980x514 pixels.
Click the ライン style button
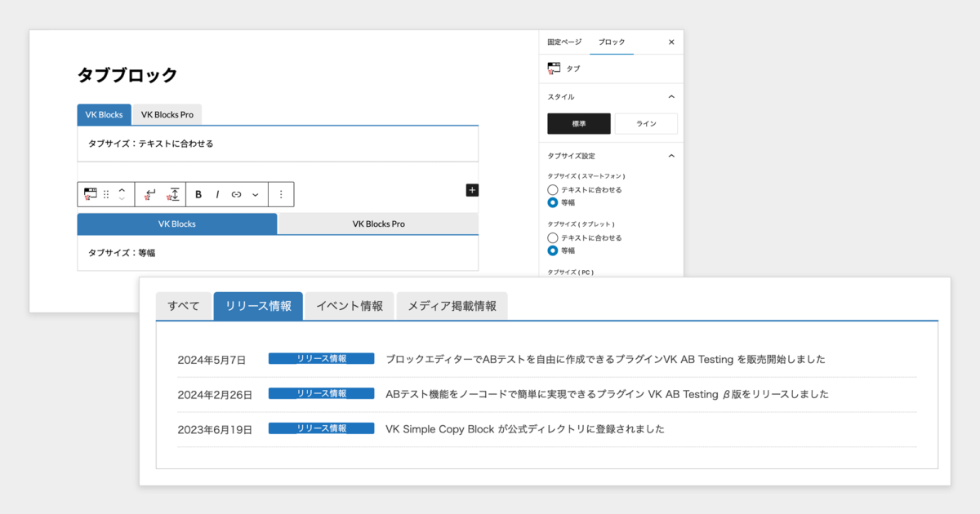(x=646, y=123)
